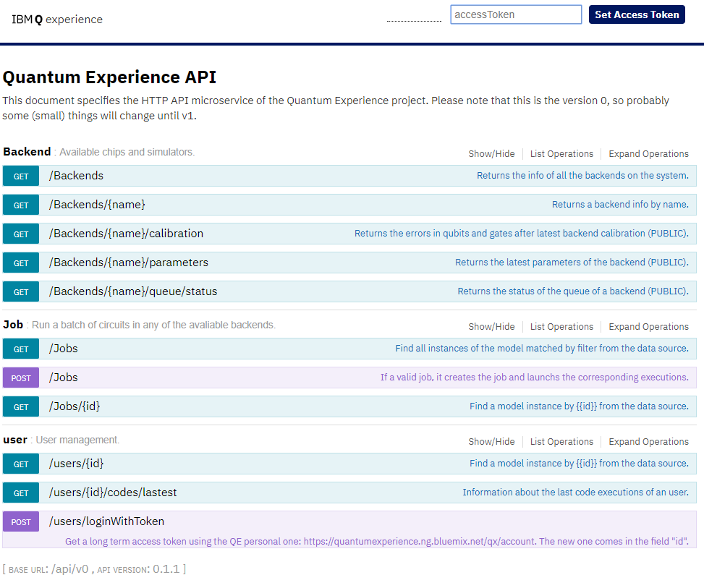Open 'Returns the latest parameters of the backend' description

click(x=572, y=262)
